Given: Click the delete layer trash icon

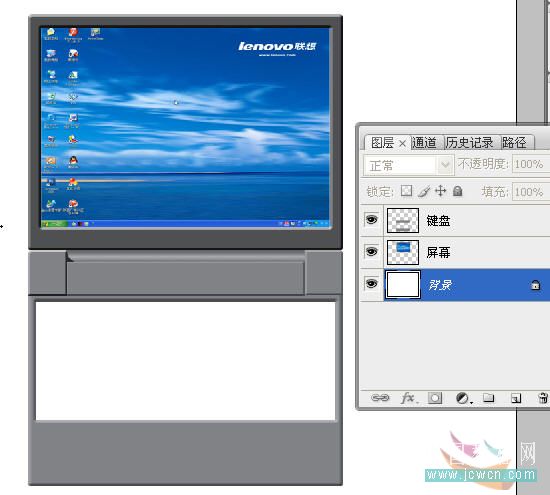Looking at the screenshot, I should point(543,398).
